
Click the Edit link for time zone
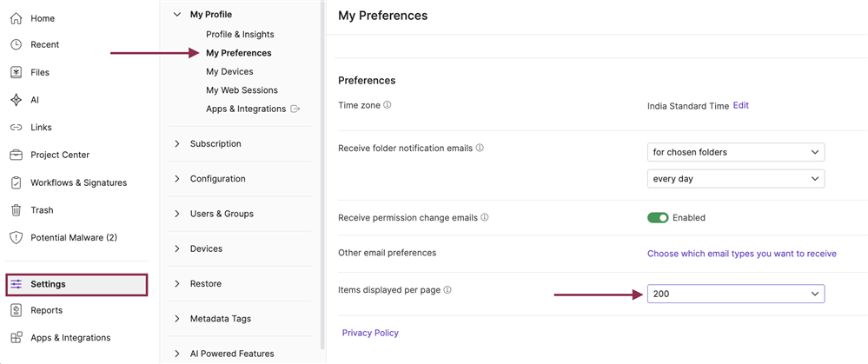pyautogui.click(x=740, y=105)
